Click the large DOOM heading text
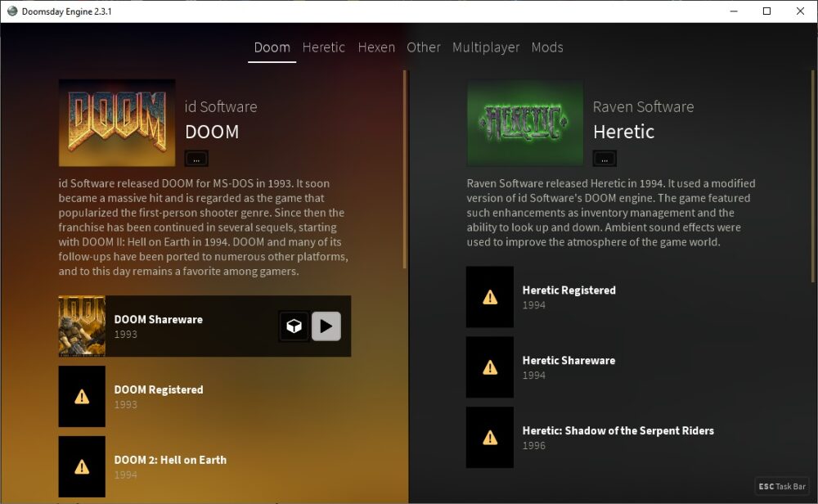818x504 pixels. [212, 132]
